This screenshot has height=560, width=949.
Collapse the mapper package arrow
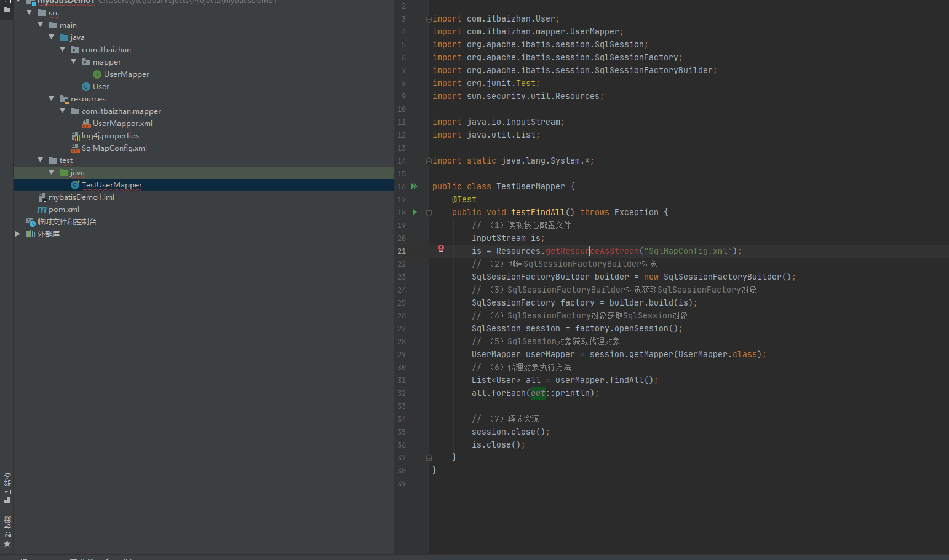(x=73, y=61)
